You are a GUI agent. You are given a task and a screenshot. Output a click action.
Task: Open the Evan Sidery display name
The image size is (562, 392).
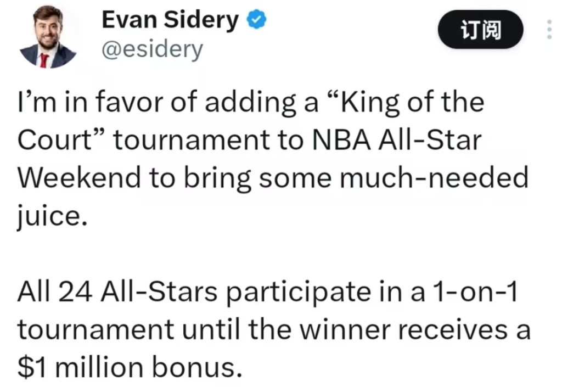tap(170, 21)
